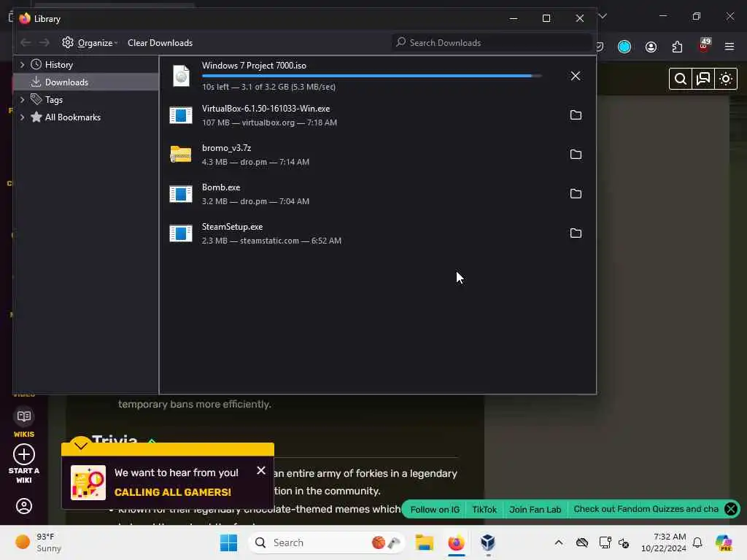747x560 pixels.
Task: Click the TikTok link
Action: tap(484, 510)
